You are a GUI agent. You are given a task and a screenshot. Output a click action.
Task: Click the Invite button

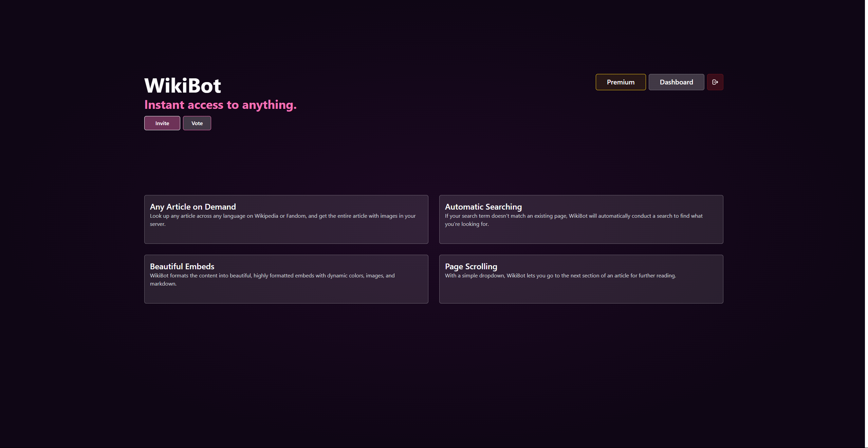(162, 123)
